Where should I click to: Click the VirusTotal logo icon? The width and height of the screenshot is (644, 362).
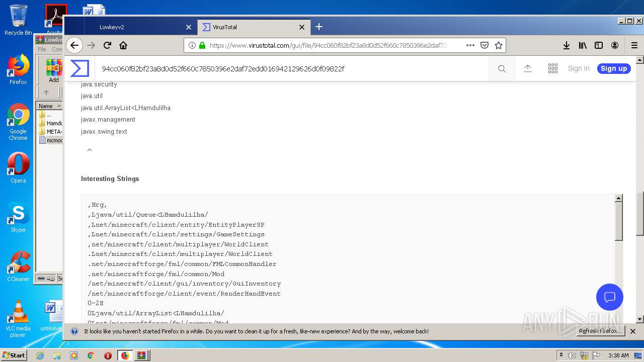click(x=79, y=68)
